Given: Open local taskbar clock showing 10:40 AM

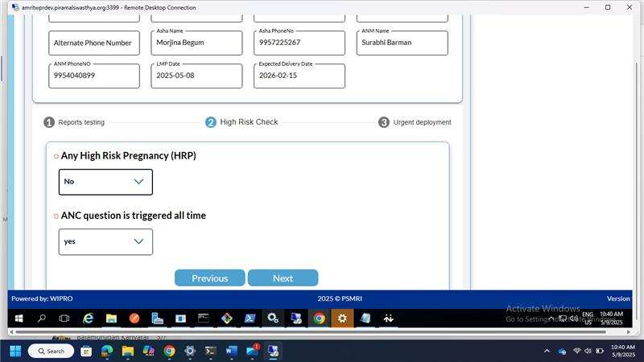Looking at the screenshot, I should point(622,351).
